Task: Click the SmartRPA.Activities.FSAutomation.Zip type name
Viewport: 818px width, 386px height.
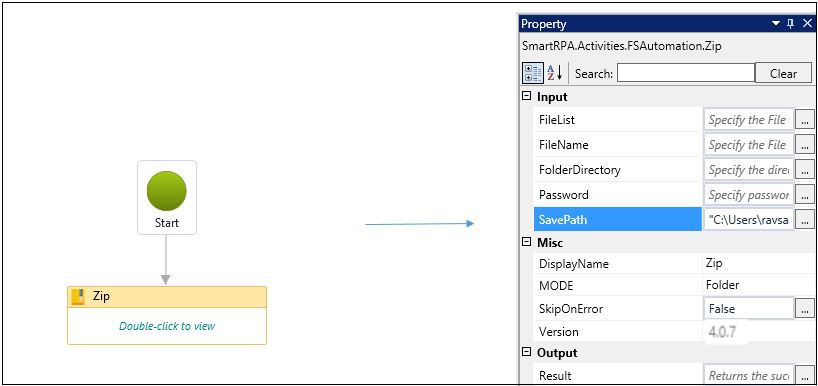Action: pyautogui.click(x=621, y=46)
